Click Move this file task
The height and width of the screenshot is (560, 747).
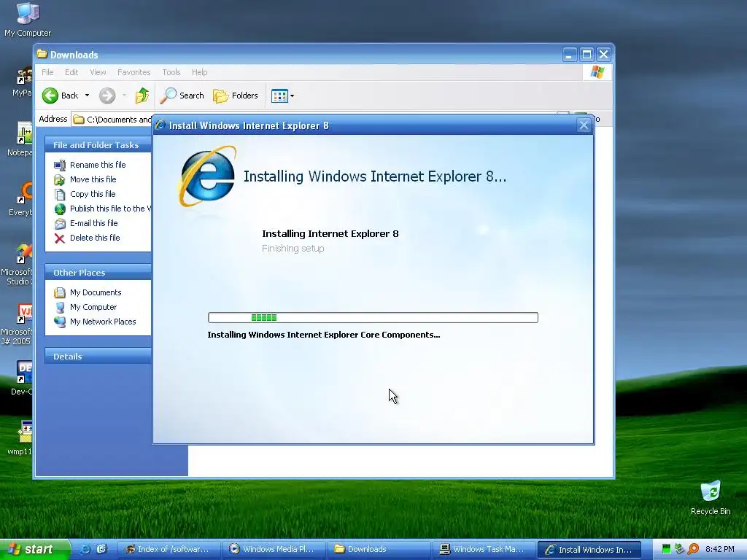[93, 179]
